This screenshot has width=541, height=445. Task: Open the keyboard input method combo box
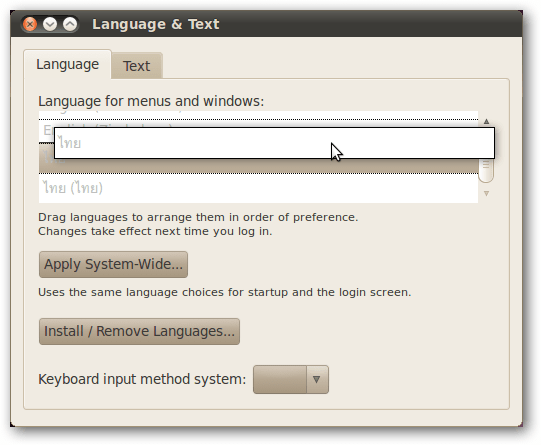pos(291,379)
